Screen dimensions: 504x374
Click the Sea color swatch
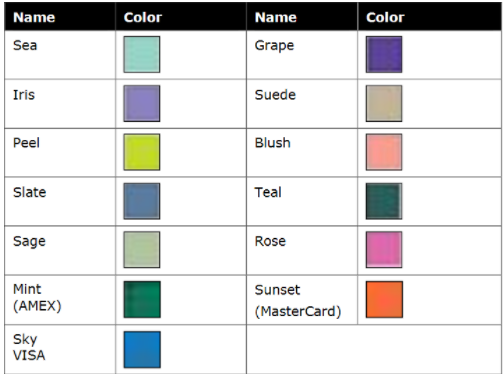click(x=142, y=54)
